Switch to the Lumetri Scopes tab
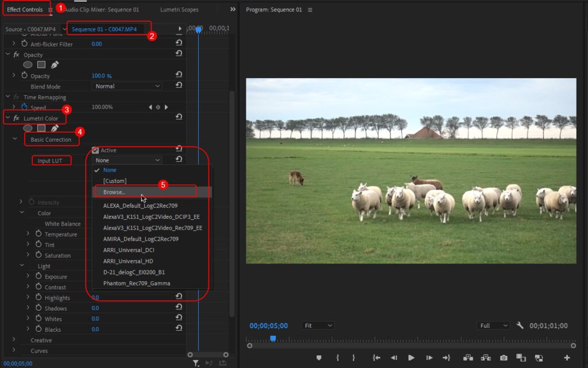Viewport: 588px width, 368px height. (x=179, y=10)
